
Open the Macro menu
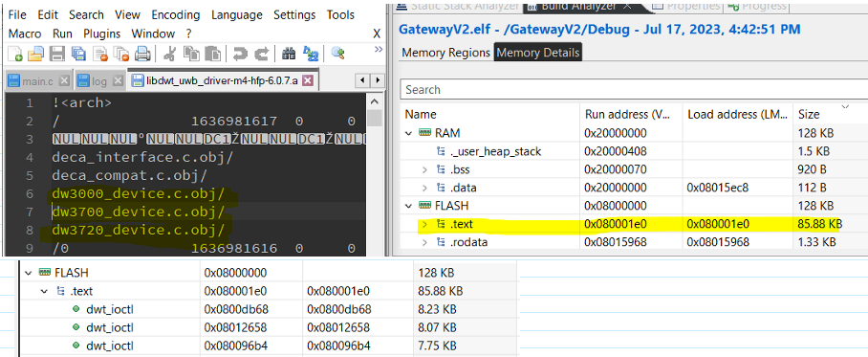click(x=26, y=33)
